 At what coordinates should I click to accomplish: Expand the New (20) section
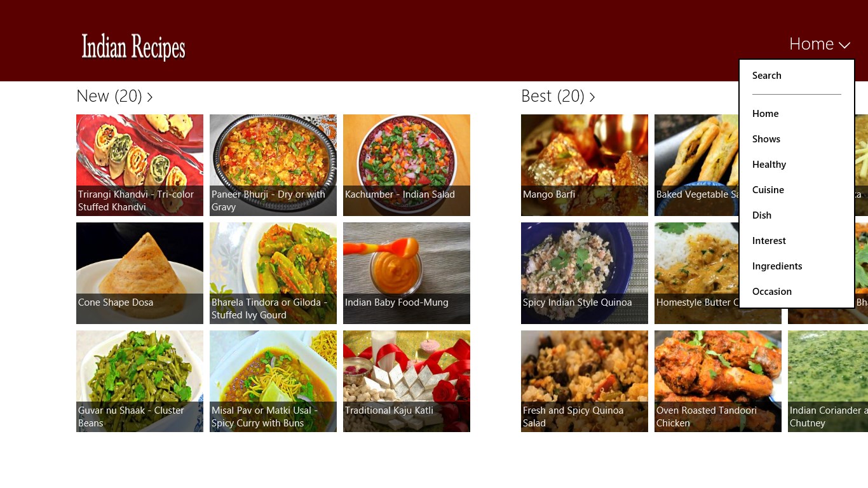tap(114, 96)
